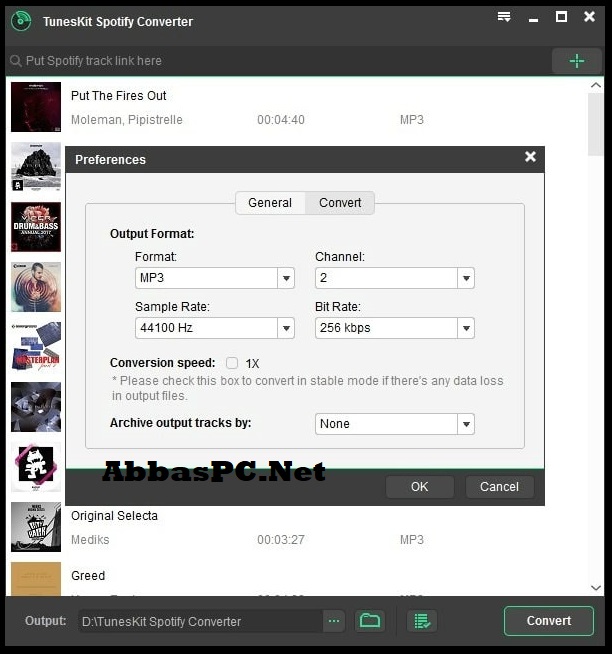This screenshot has height=654, width=612.
Task: Click the scrollbar up arrow of track list
Action: click(x=596, y=86)
